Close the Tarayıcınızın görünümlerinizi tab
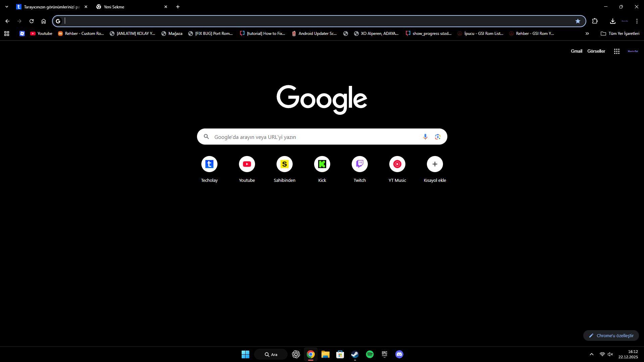The width and height of the screenshot is (644, 362). pyautogui.click(x=86, y=7)
